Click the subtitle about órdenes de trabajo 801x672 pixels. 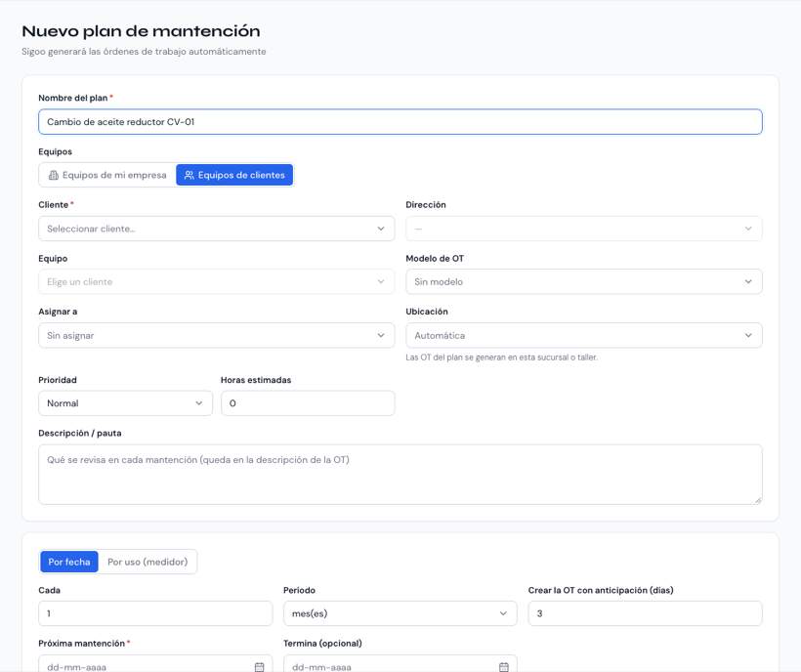[144, 52]
